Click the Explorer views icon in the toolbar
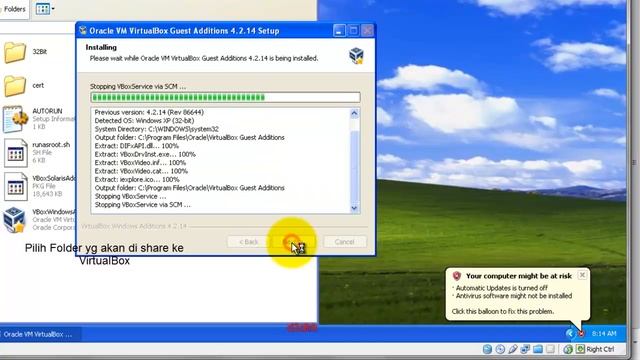640x360 pixels. tap(42, 9)
